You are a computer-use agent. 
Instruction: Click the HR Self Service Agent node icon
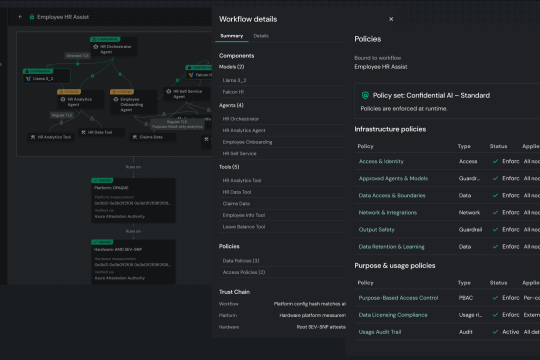click(x=168, y=91)
